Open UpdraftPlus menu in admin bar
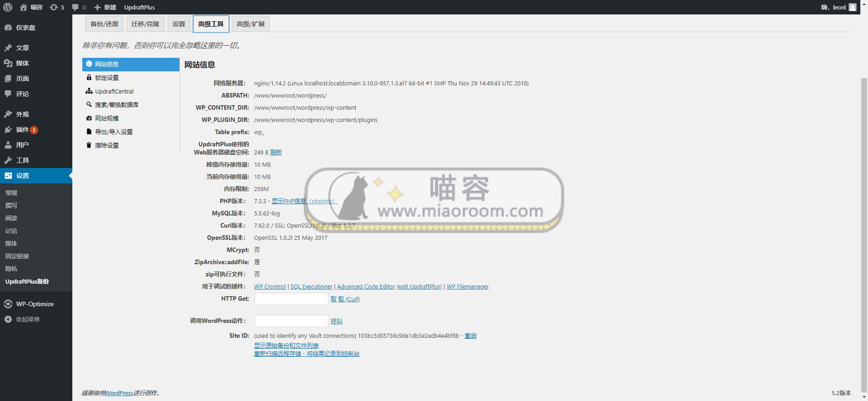Image resolution: width=868 pixels, height=401 pixels. (139, 7)
